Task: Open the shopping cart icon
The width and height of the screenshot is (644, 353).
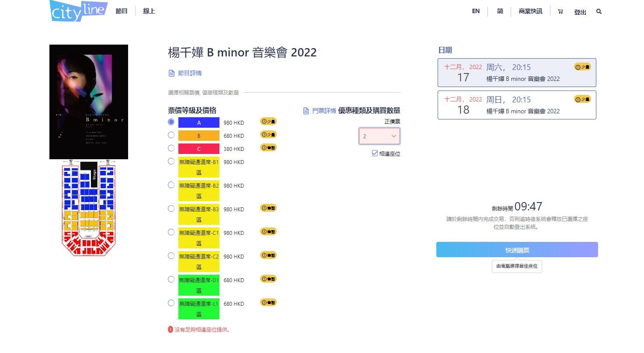Action: coord(560,12)
